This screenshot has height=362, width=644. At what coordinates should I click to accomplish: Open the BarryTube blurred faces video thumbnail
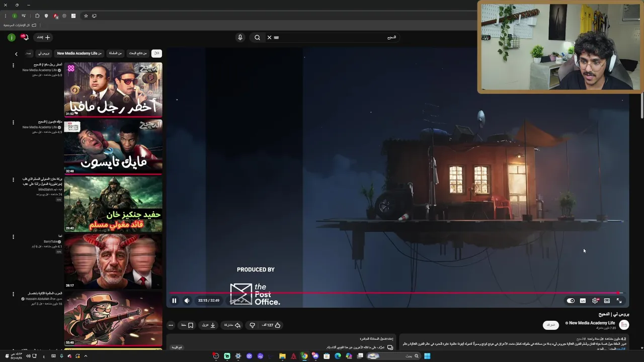tap(113, 261)
